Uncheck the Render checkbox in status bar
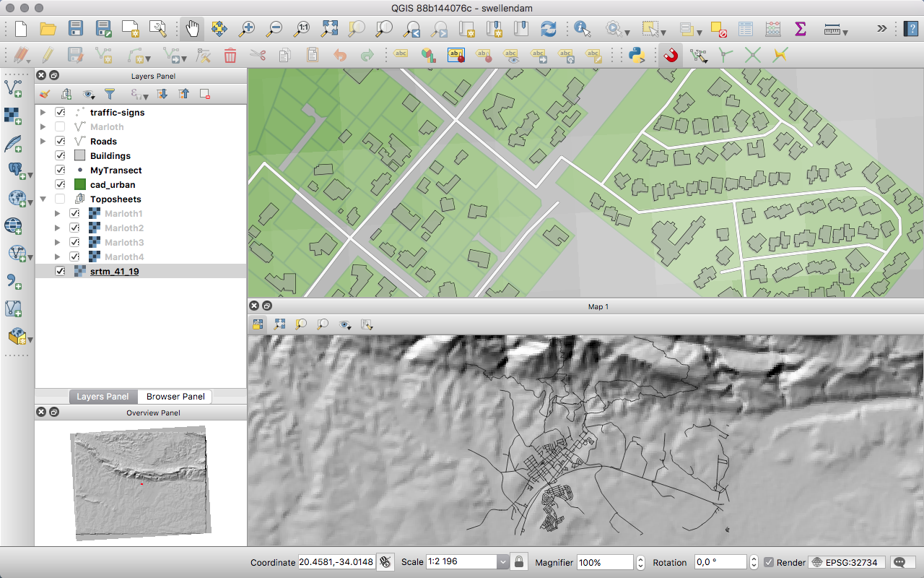Screen dimensions: 924x578 tap(769, 562)
